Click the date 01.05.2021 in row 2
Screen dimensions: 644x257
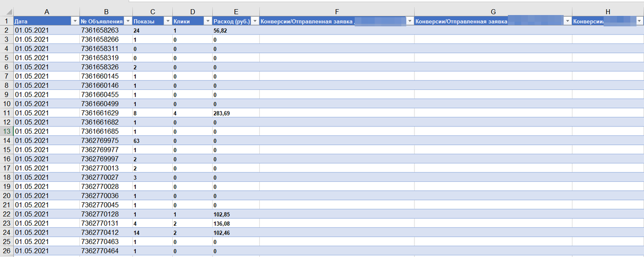[32, 31]
